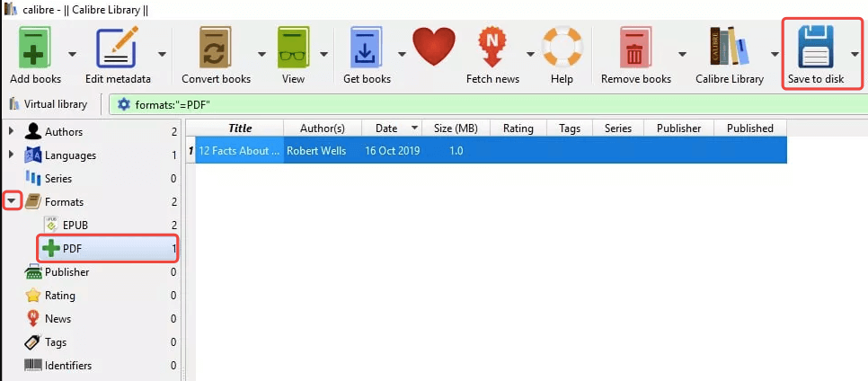This screenshot has height=381, width=868.
Task: Collapse the Formats tree node
Action: coord(12,201)
